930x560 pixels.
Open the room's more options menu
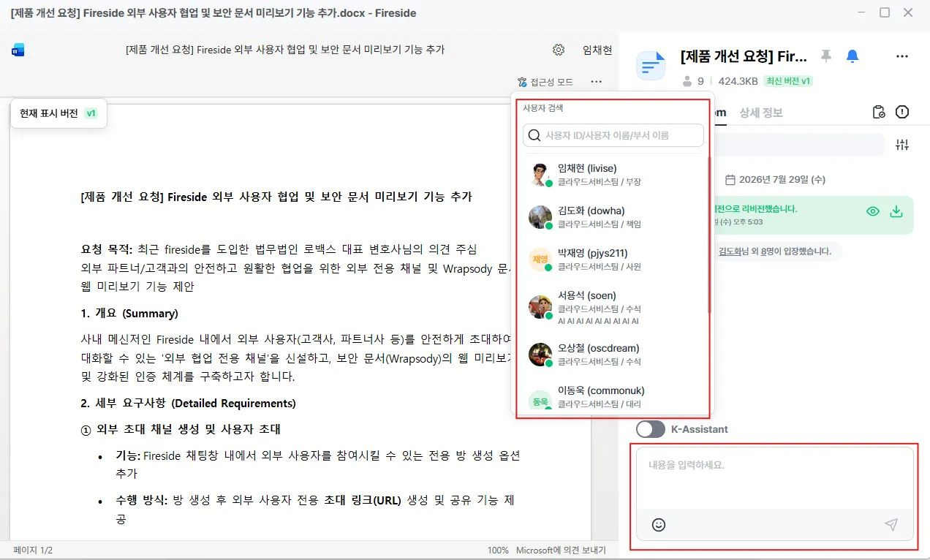pyautogui.click(x=902, y=56)
